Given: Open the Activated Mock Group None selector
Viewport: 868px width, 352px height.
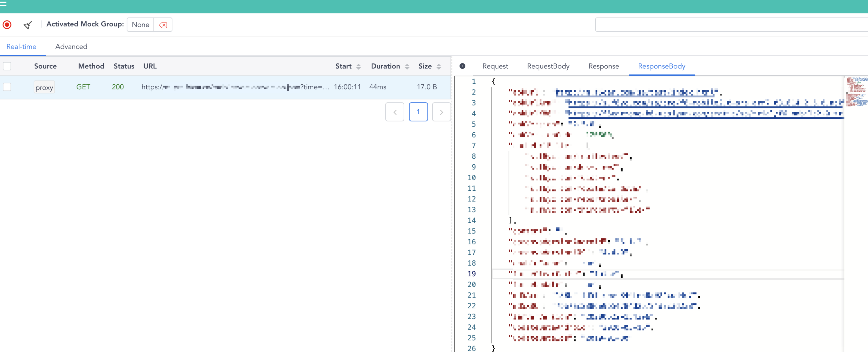Looking at the screenshot, I should 140,25.
